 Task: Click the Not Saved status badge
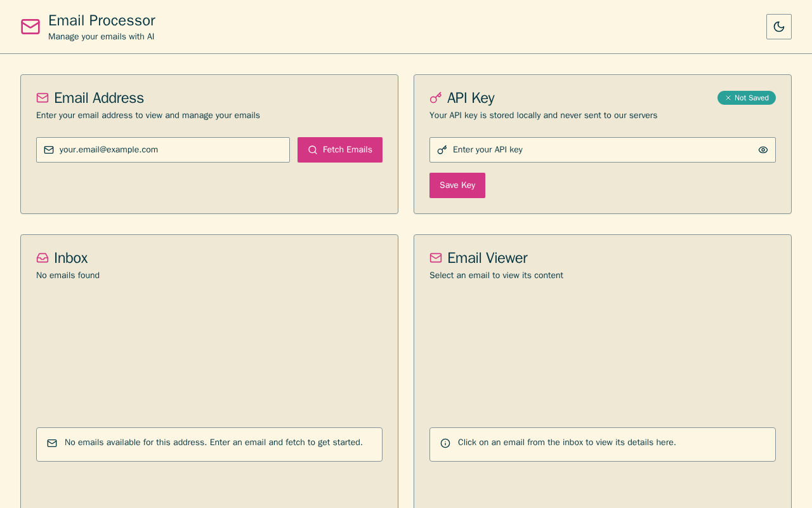(747, 98)
